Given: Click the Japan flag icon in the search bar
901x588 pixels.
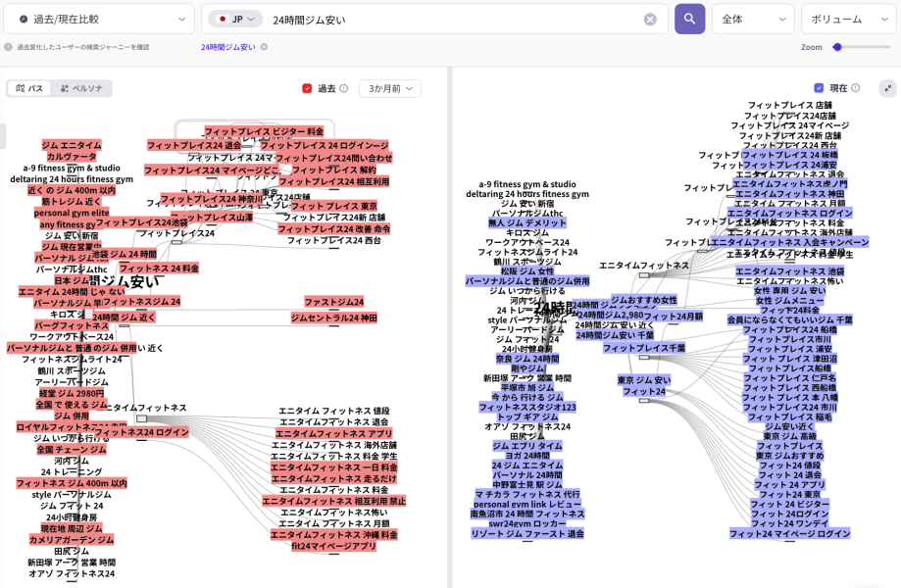Looking at the screenshot, I should 223,20.
